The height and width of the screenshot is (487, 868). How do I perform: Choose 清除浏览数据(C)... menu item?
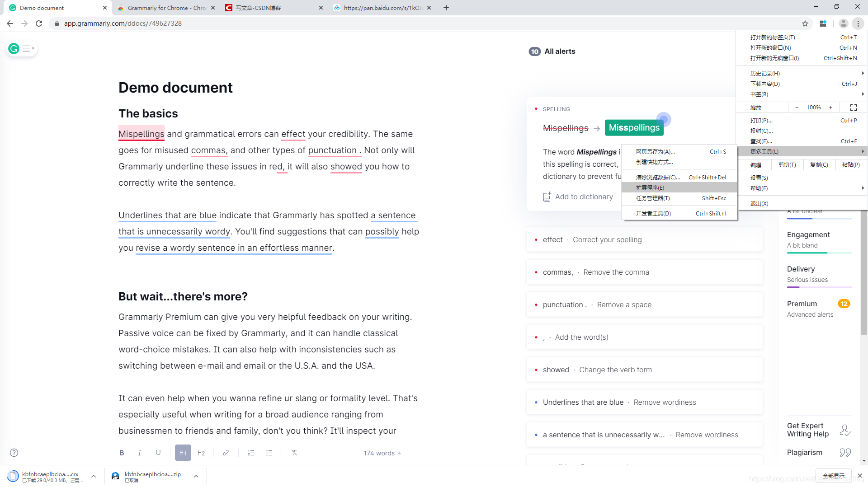(x=679, y=177)
